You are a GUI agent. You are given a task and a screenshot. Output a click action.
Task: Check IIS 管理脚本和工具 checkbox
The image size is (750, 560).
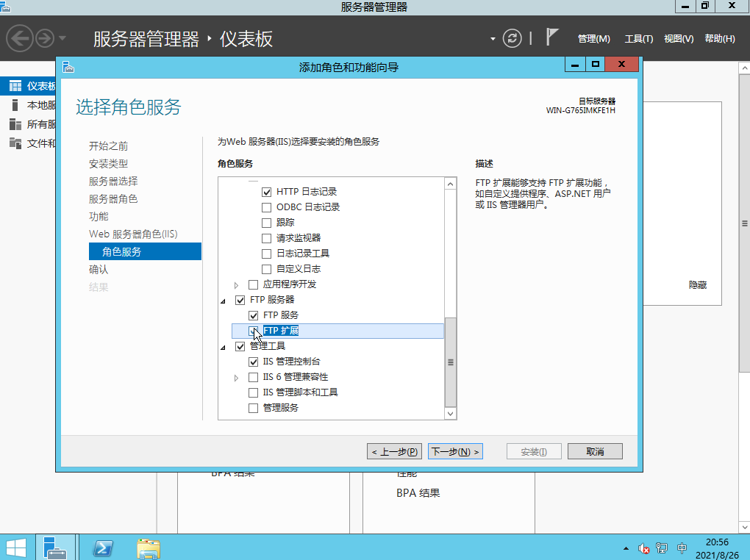[254, 392]
